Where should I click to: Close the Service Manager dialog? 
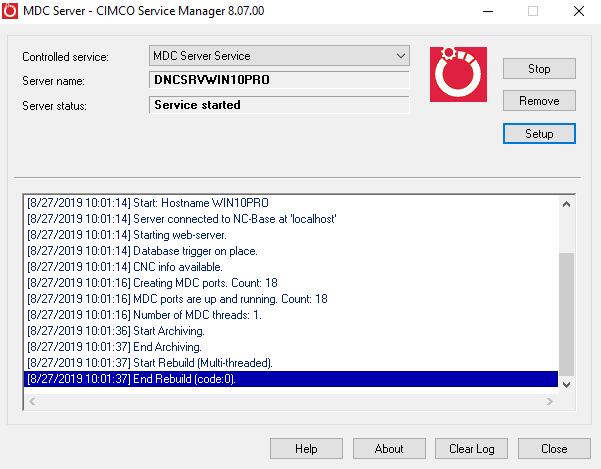[554, 448]
